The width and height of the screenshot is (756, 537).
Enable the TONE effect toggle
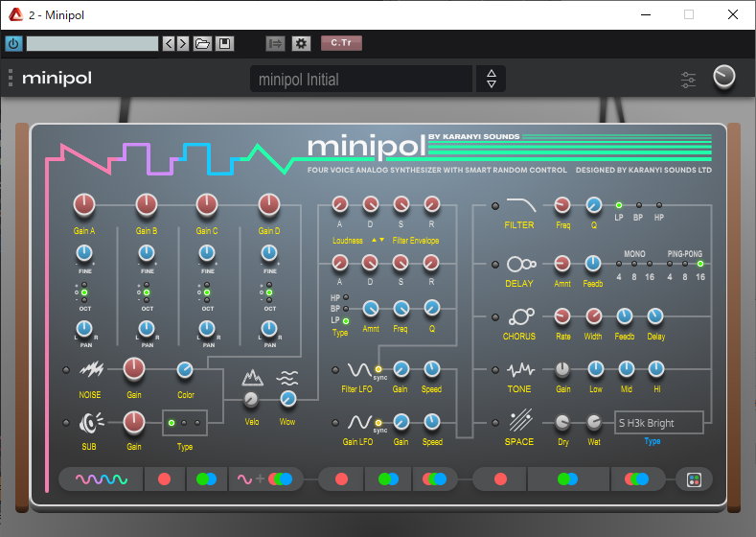[x=495, y=370]
